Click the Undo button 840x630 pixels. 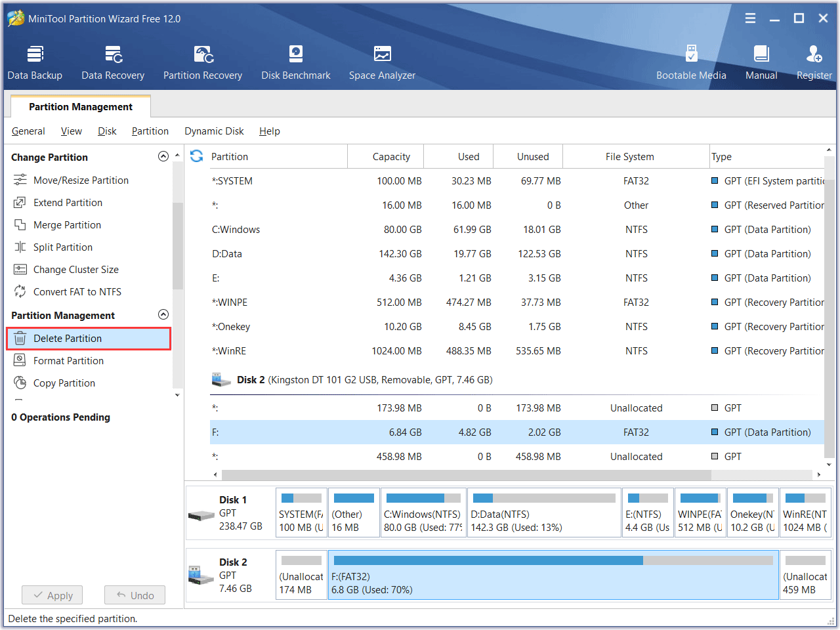(135, 595)
